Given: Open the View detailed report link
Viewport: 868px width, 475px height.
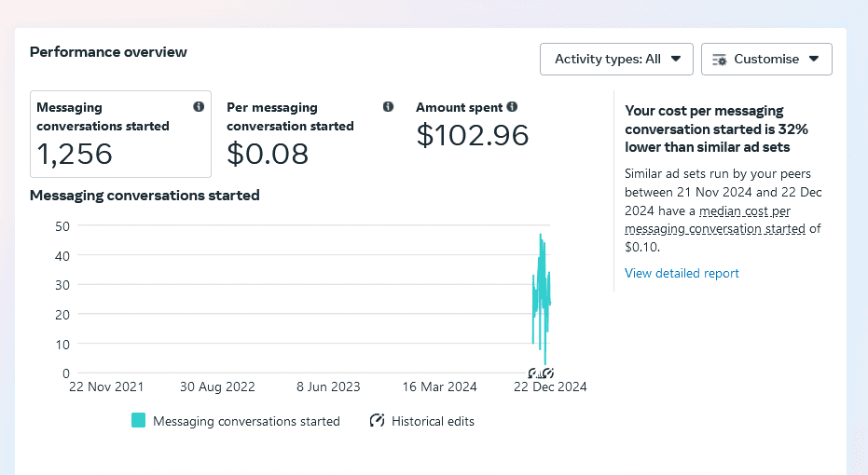Looking at the screenshot, I should [682, 273].
